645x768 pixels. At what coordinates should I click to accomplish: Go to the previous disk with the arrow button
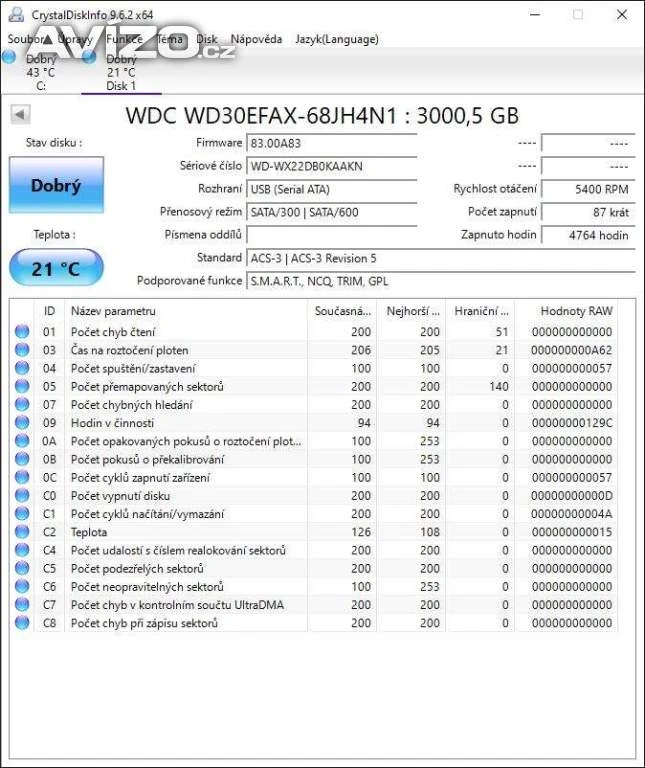20,115
